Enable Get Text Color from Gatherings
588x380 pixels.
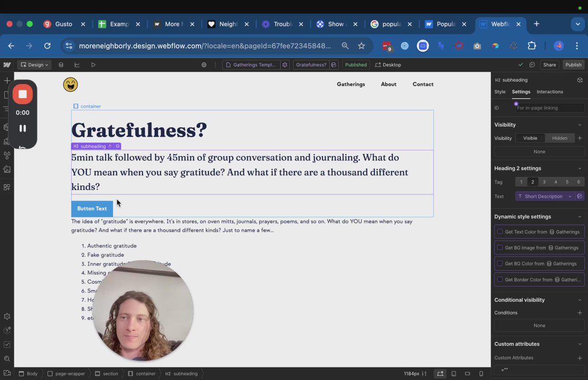tap(500, 232)
